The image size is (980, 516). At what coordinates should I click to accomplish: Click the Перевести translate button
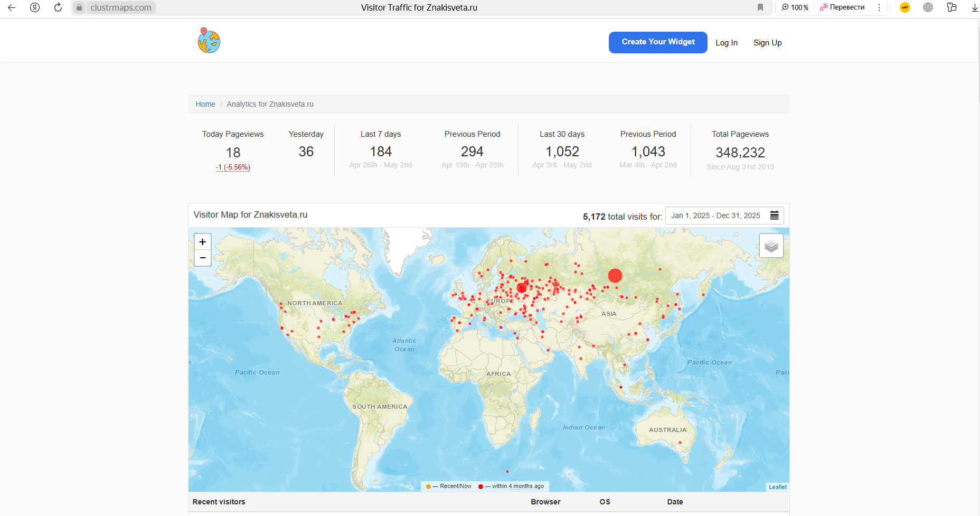[x=842, y=7]
